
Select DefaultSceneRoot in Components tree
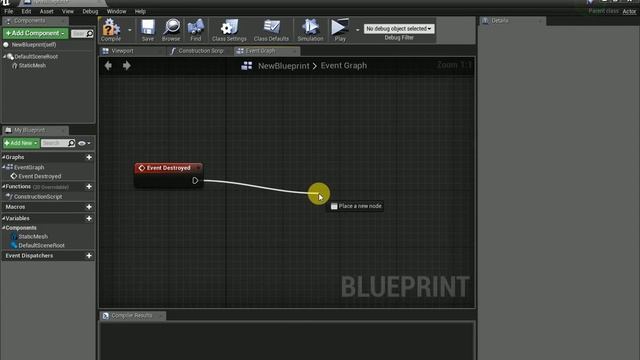[36, 57]
